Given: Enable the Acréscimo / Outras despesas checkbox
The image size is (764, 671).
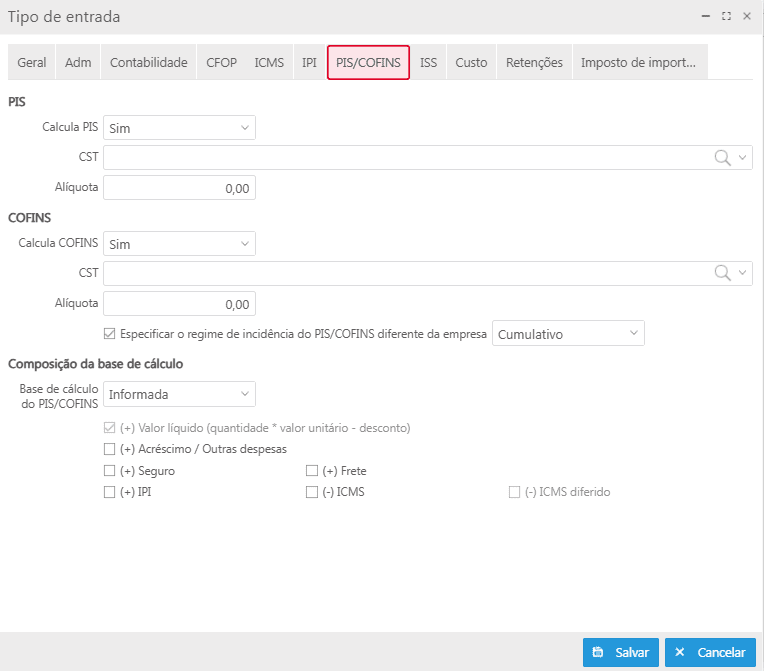Looking at the screenshot, I should point(110,449).
